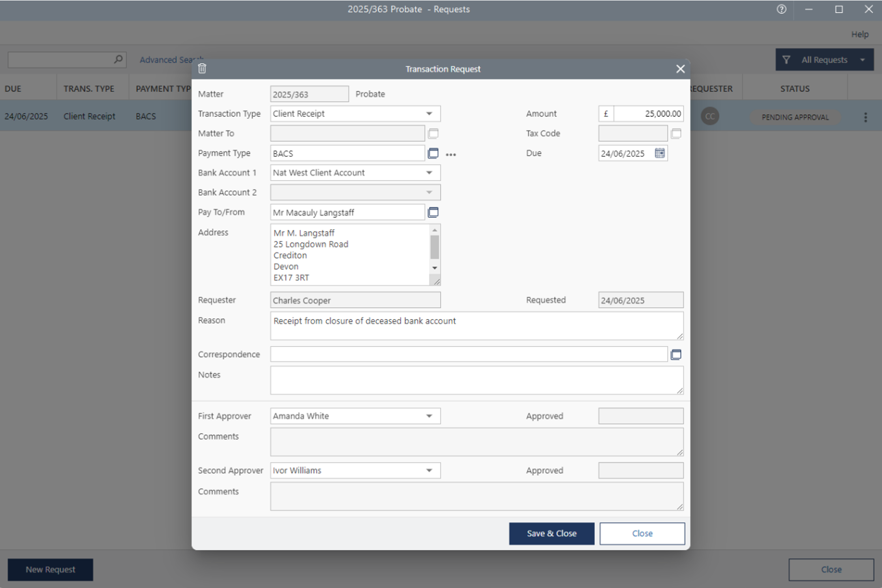Open the First Approver dropdown
The image size is (882, 588).
tap(429, 416)
